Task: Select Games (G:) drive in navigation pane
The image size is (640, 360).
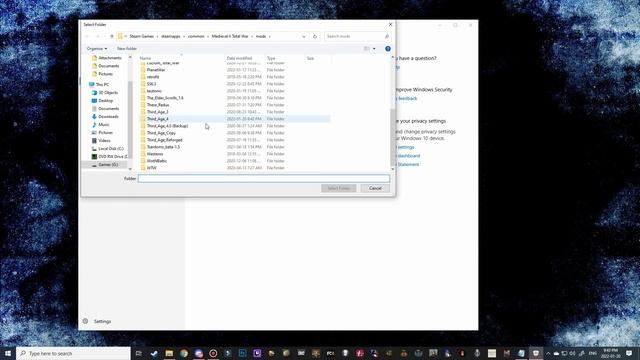Action: coord(108,164)
